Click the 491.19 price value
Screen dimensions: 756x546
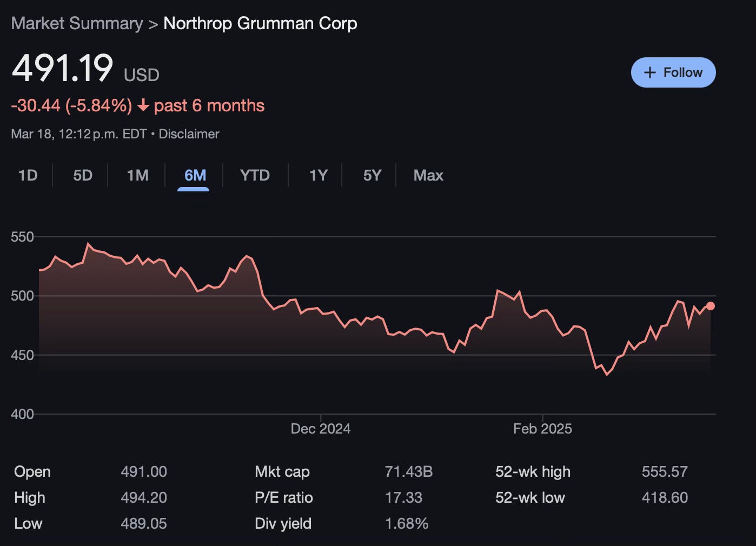coord(62,68)
